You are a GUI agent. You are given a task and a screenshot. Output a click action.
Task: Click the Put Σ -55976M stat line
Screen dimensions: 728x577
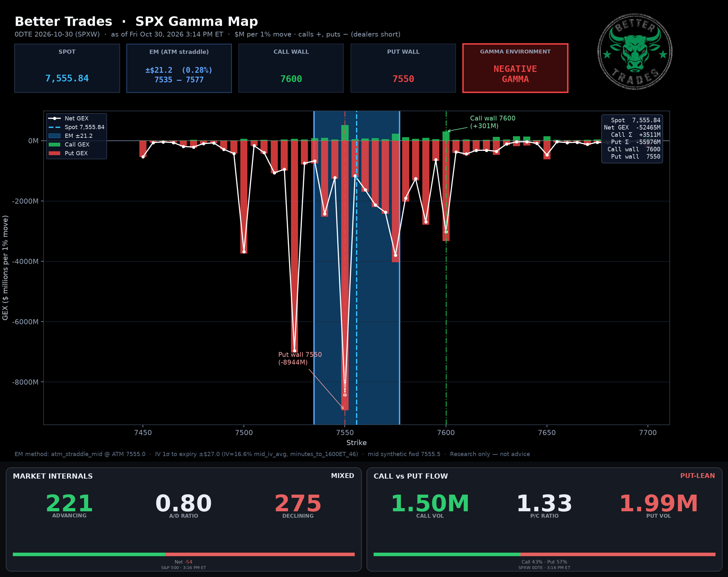point(635,142)
